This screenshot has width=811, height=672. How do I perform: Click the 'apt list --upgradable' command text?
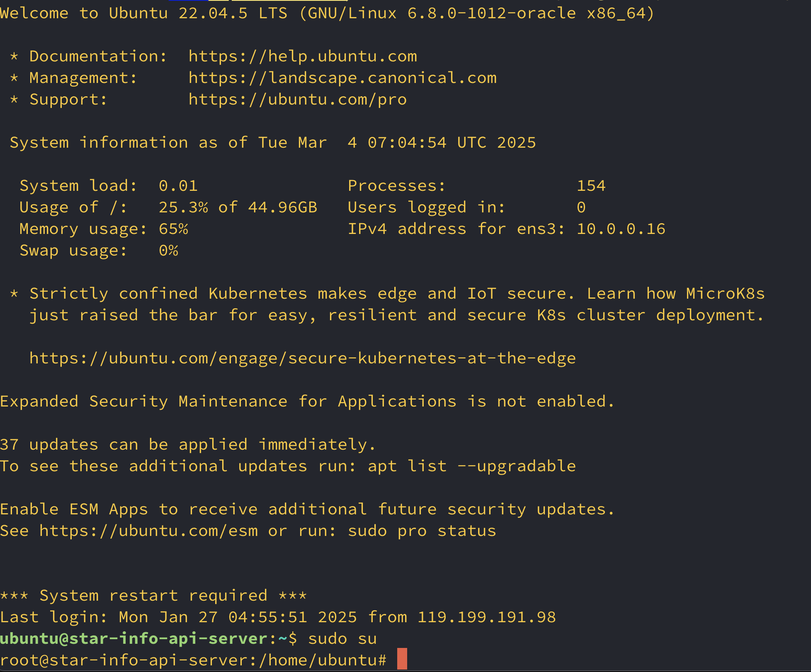coord(471,466)
